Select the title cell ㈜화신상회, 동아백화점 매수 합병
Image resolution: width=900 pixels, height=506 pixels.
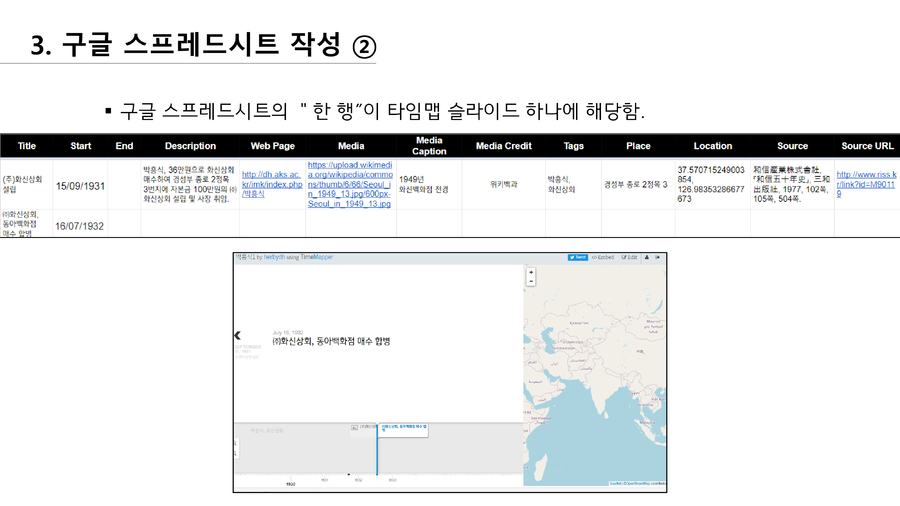[x=26, y=224]
